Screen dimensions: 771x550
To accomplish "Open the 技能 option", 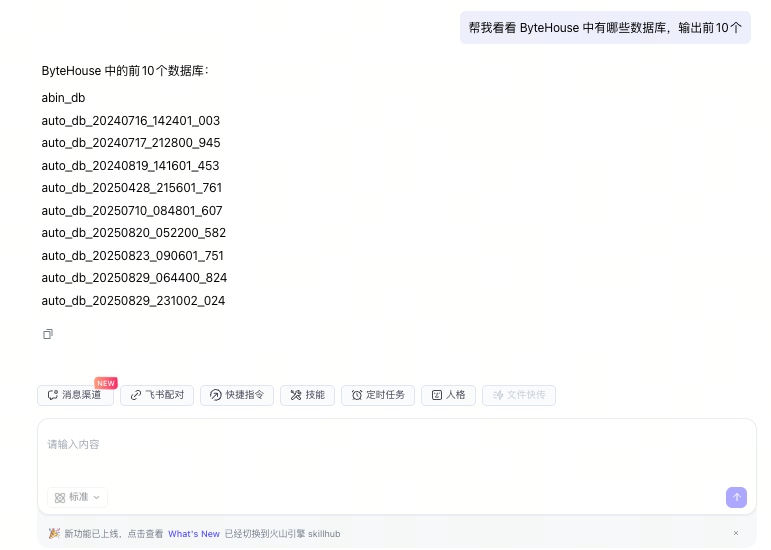I will [307, 395].
